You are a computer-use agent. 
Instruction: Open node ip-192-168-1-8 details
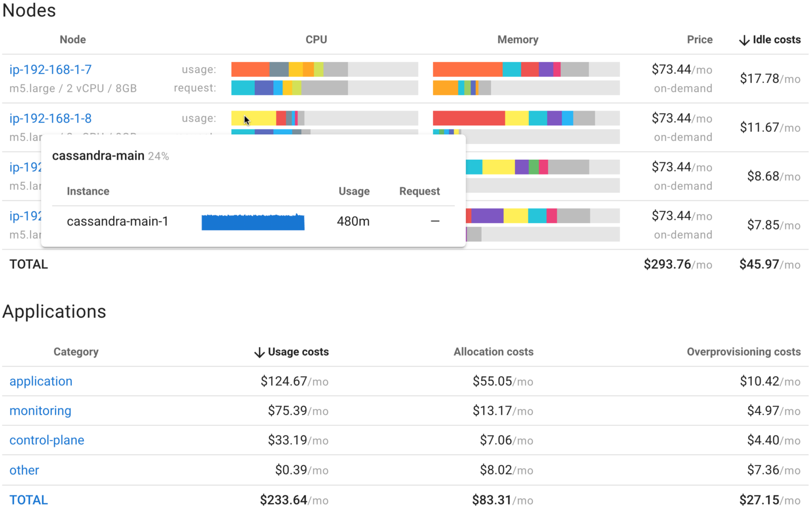(x=50, y=118)
